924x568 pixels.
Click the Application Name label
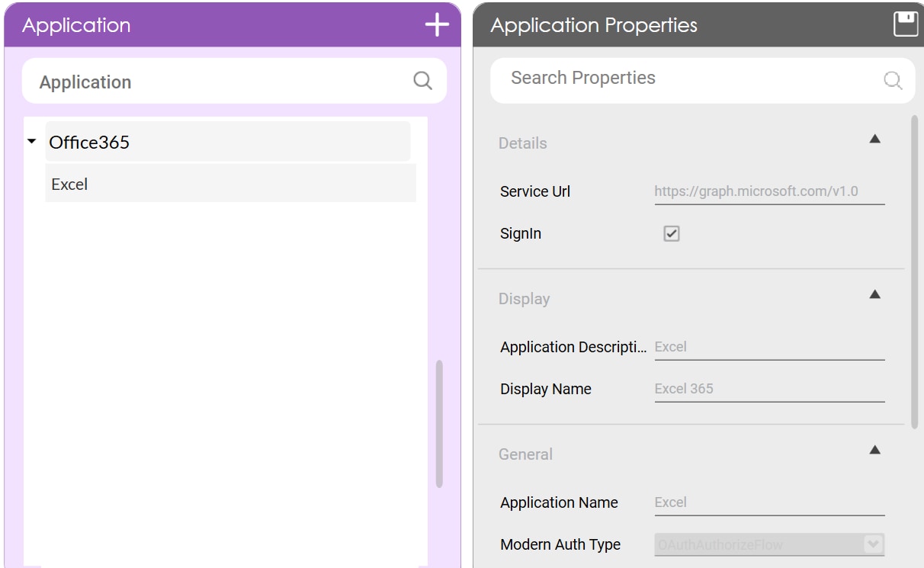559,502
